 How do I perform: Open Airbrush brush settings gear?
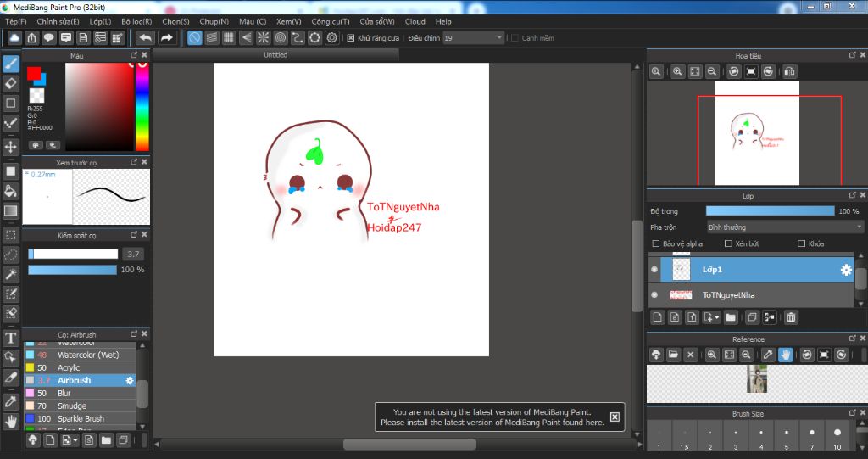coord(130,380)
